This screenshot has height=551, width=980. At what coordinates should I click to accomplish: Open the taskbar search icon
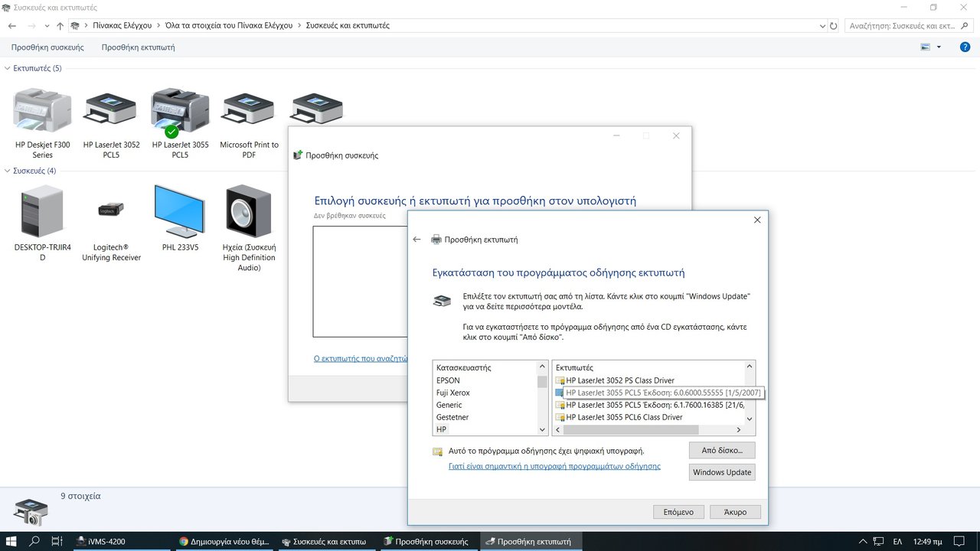tap(34, 541)
